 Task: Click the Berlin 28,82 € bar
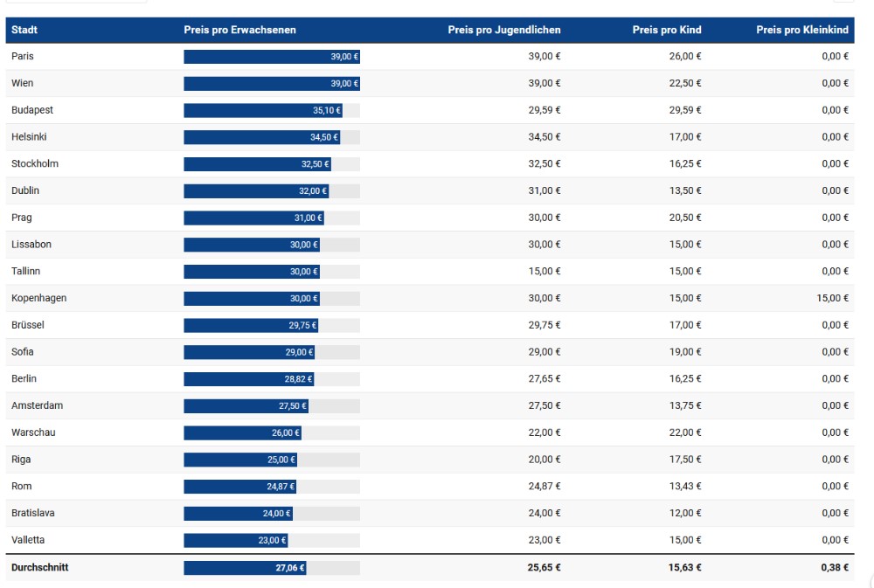coord(248,379)
